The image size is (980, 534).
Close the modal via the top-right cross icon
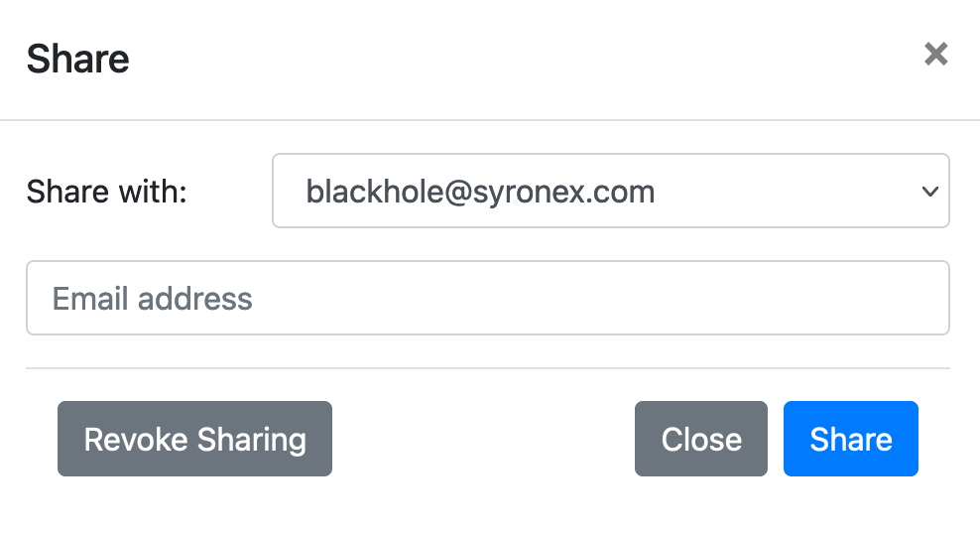935,54
